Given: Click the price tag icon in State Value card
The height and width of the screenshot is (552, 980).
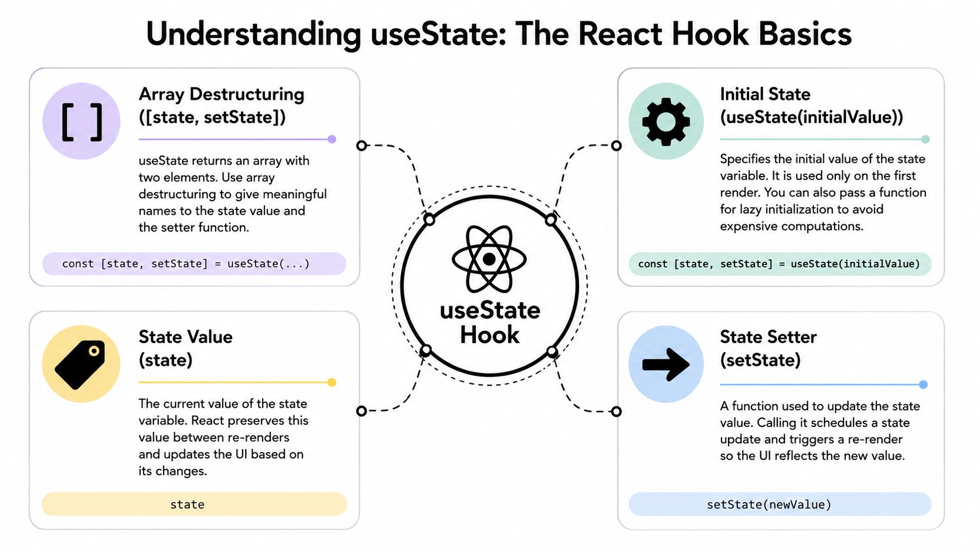Looking at the screenshot, I should point(81,364).
